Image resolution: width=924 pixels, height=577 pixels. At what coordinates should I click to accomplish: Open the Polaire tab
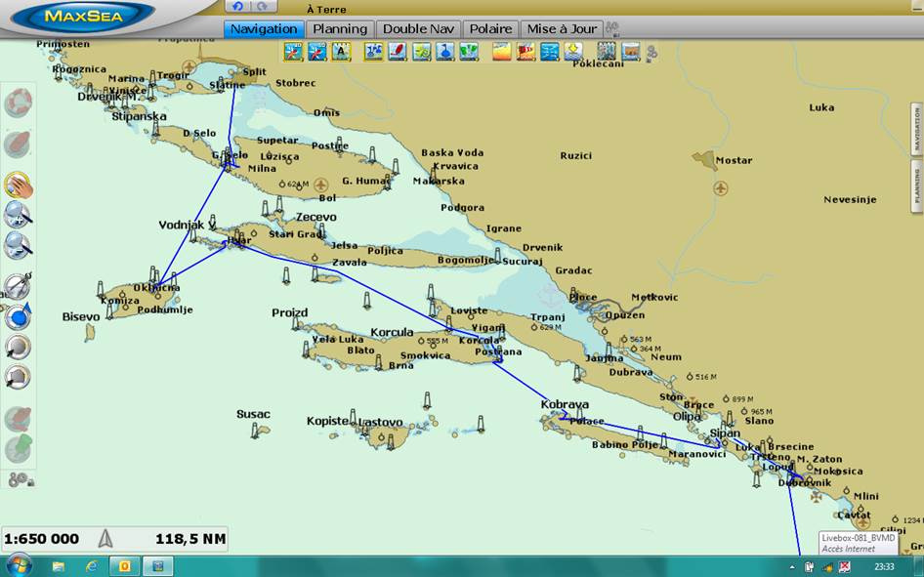(490, 29)
